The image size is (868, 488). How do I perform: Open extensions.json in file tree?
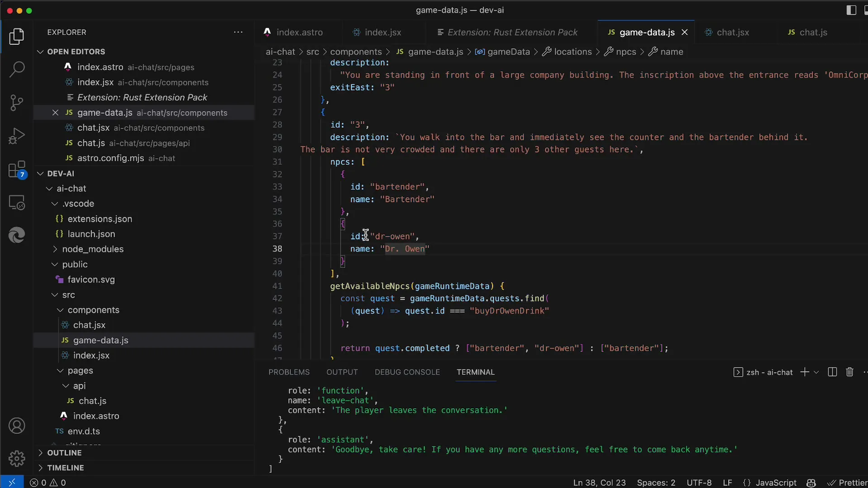(x=143, y=219)
